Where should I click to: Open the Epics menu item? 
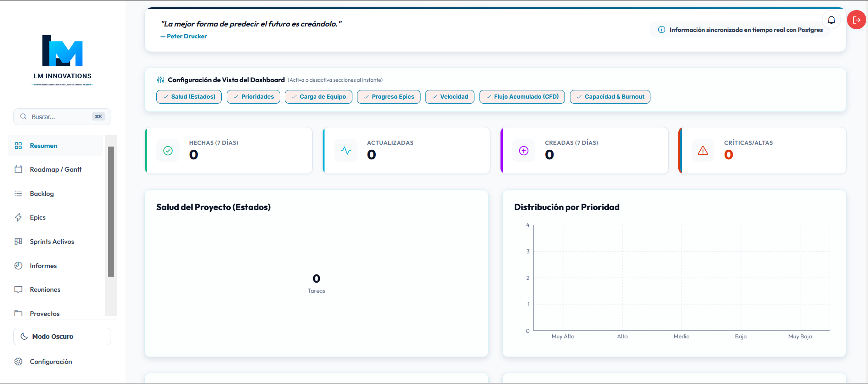pyautogui.click(x=56, y=217)
